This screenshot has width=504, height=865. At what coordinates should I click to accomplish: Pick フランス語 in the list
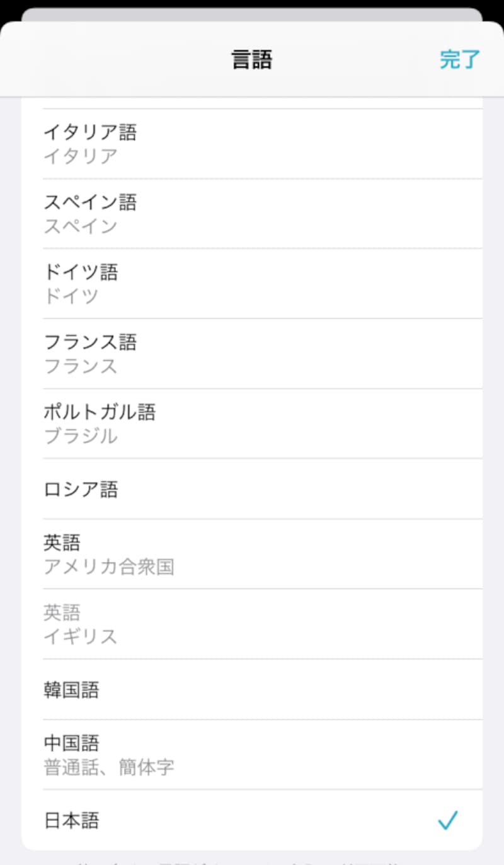[x=90, y=342]
